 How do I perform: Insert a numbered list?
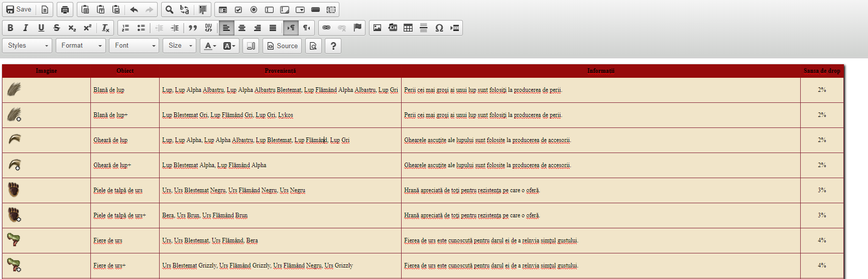tap(126, 28)
